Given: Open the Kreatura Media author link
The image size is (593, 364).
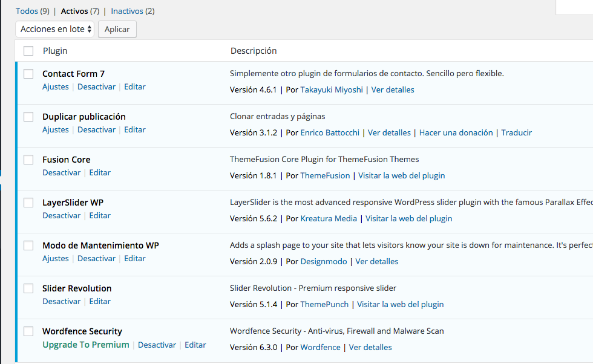Looking at the screenshot, I should coord(329,218).
